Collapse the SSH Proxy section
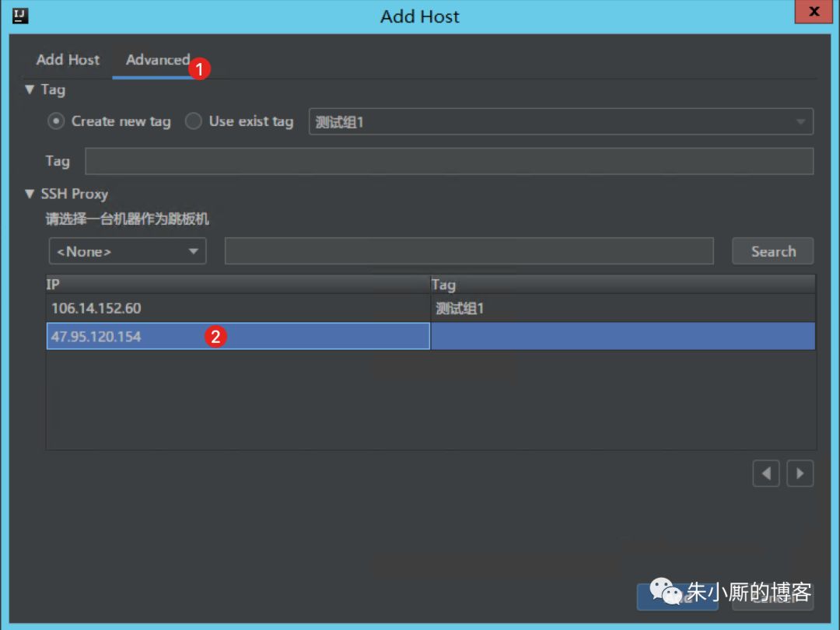 click(x=29, y=194)
